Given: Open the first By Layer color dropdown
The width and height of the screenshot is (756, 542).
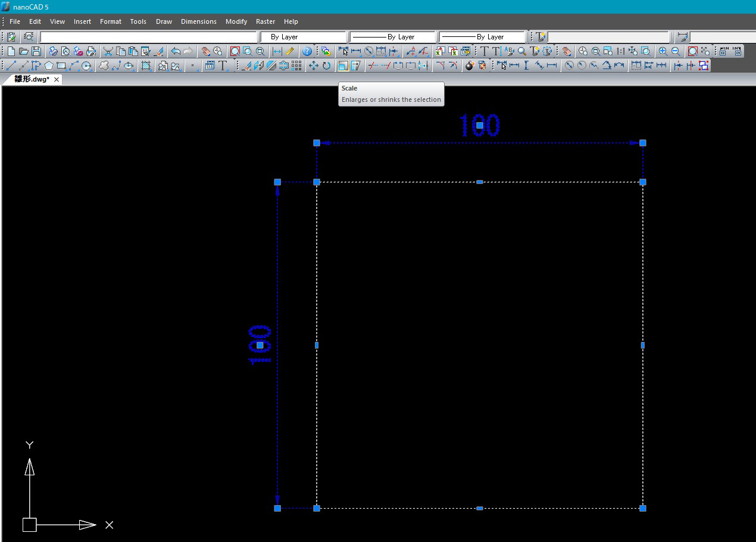Looking at the screenshot, I should [x=304, y=37].
